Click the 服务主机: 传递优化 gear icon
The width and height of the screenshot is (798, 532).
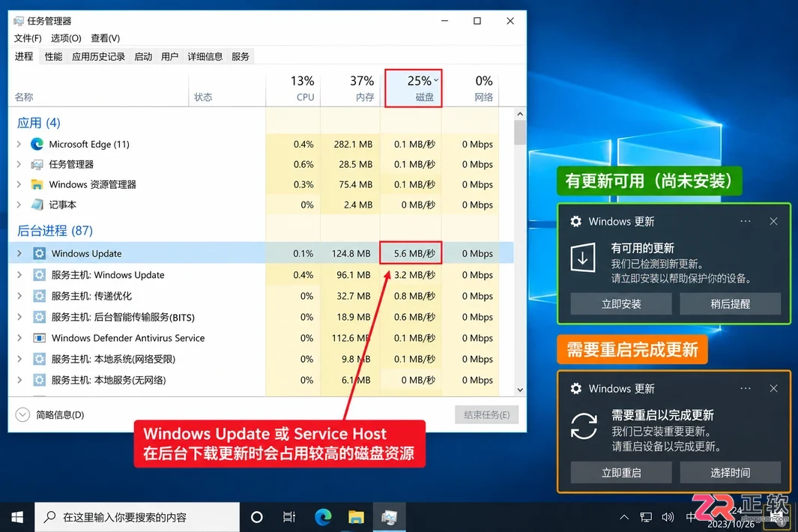point(39,296)
